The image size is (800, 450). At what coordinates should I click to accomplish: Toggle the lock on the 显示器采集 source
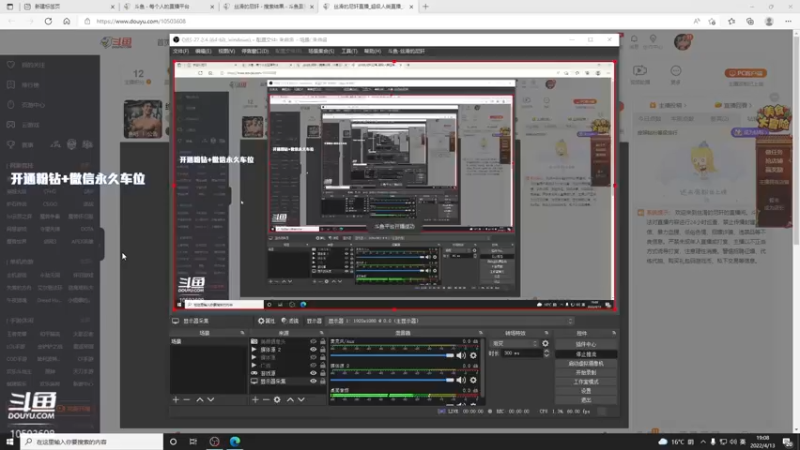point(322,381)
